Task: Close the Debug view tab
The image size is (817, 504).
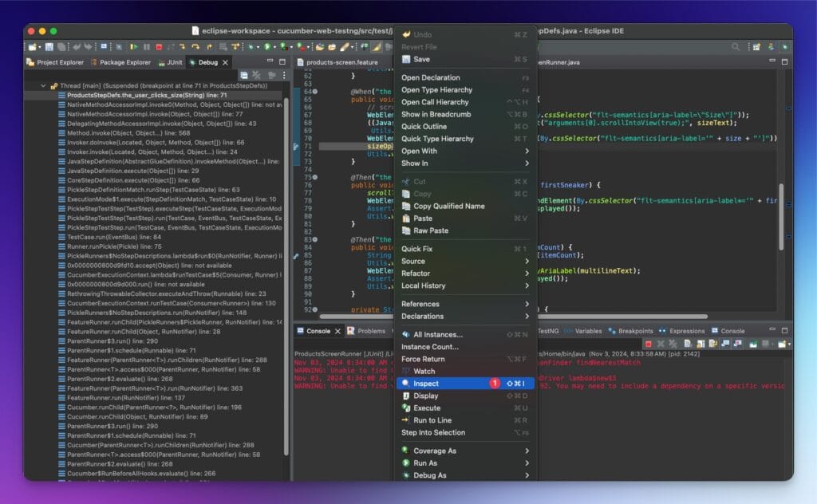Action: (225, 62)
